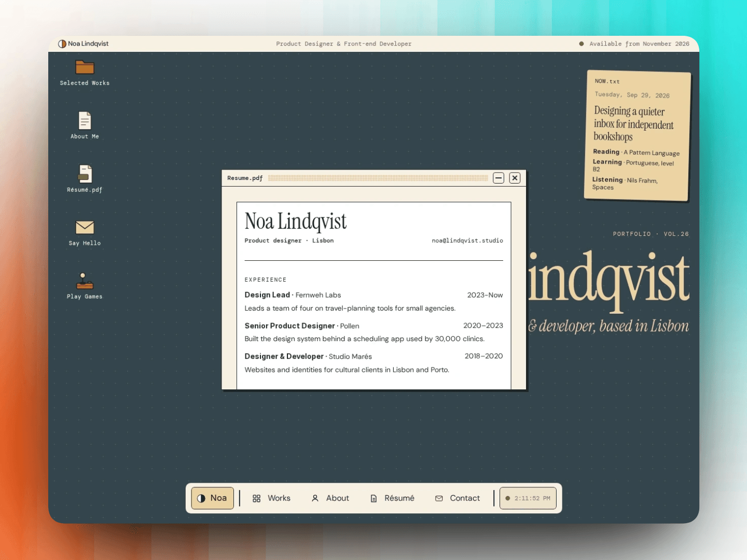The image size is (747, 560).
Task: Close the Resume.pdf window
Action: point(515,178)
